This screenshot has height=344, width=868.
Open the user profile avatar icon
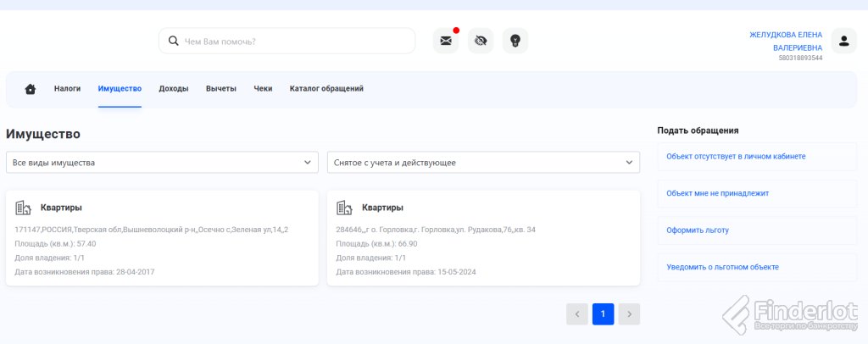tap(843, 41)
